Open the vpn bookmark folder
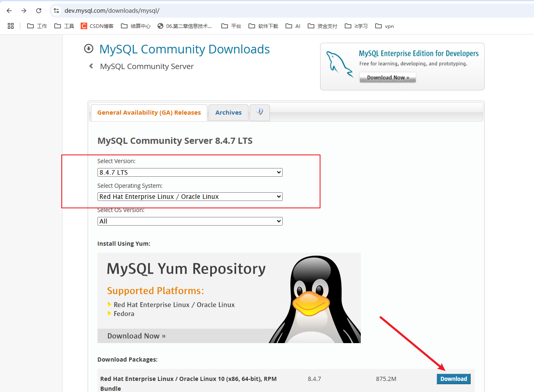Image resolution: width=534 pixels, height=392 pixels. coord(385,26)
